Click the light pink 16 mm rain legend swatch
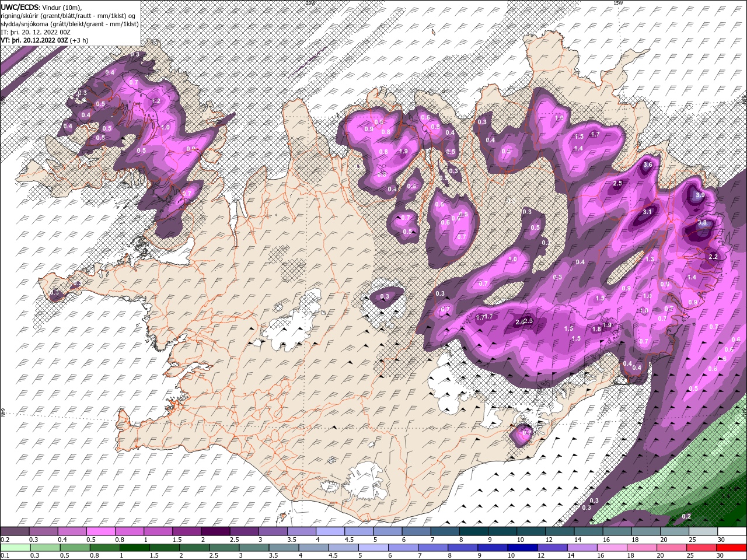Screen dimensions: 747x560 click(613, 547)
